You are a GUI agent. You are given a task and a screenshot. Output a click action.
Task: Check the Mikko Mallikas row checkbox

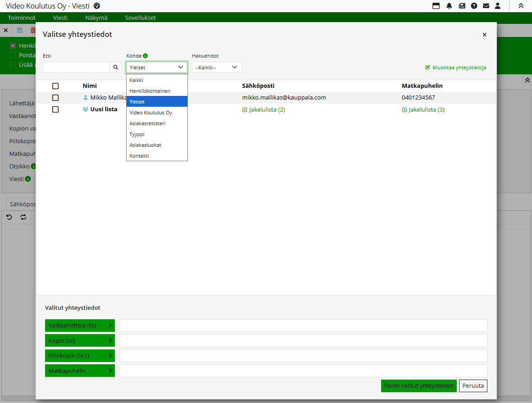(x=55, y=98)
